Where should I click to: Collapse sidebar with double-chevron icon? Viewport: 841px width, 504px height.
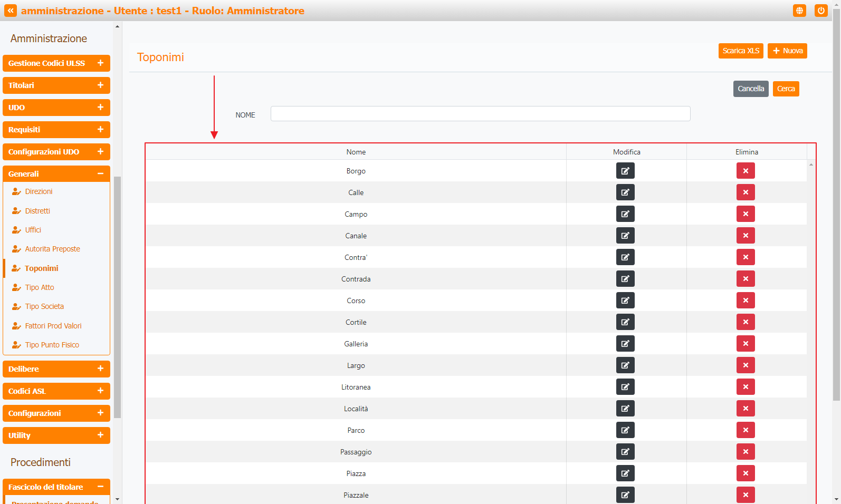coord(11,11)
